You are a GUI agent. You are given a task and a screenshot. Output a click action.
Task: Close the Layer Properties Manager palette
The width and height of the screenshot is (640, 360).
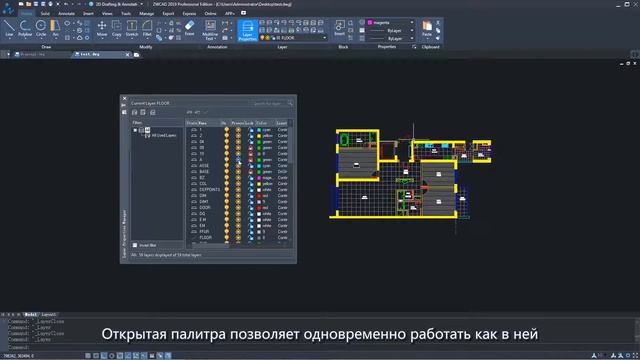point(124,99)
